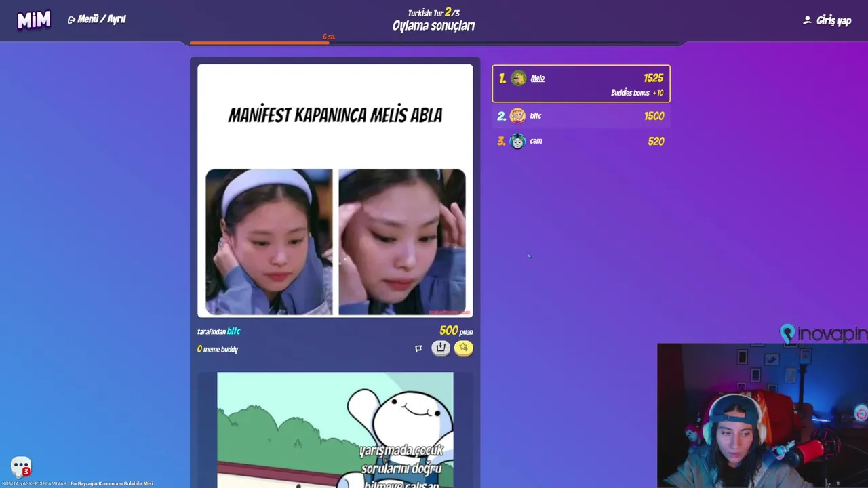
Task: Click the streamer webcam overlay
Action: point(762,415)
